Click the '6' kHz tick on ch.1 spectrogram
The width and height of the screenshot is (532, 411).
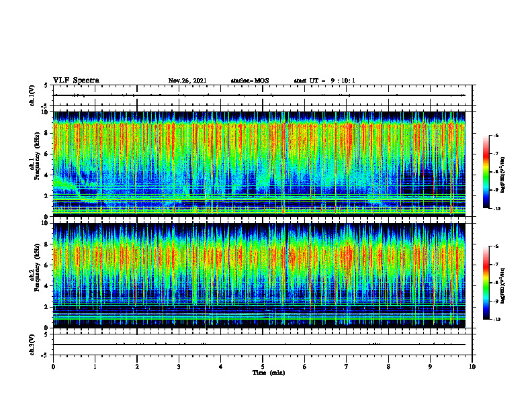click(x=47, y=154)
